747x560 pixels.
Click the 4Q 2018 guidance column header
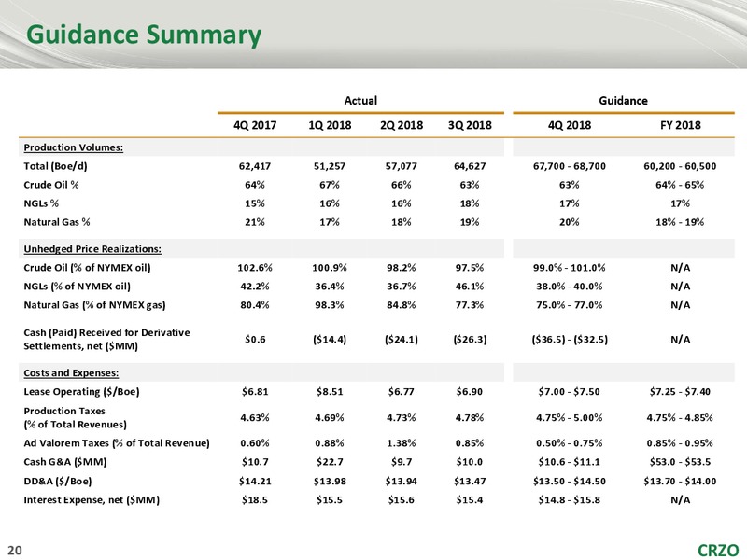570,125
